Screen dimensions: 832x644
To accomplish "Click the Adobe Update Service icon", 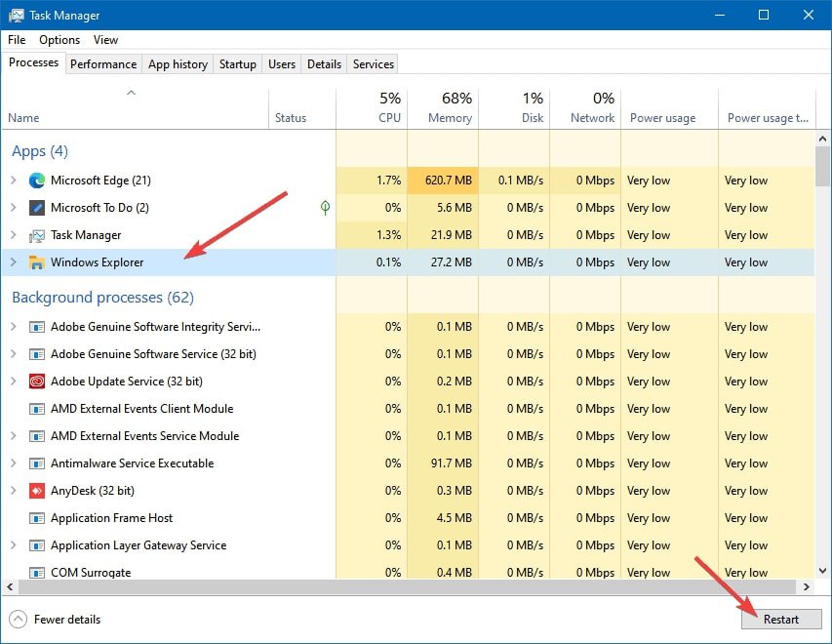I will pos(37,382).
